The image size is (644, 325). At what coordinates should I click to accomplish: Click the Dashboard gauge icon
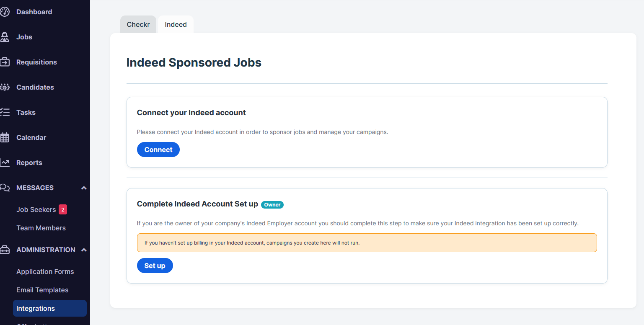point(5,12)
